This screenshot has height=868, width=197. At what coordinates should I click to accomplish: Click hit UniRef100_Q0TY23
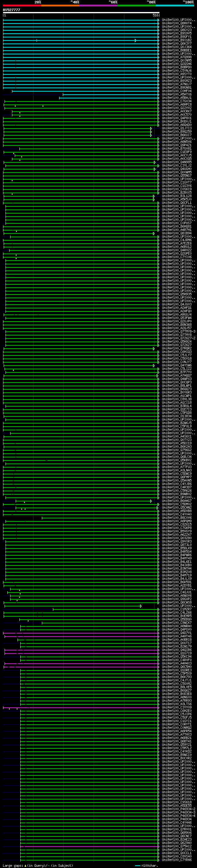tap(176, 440)
